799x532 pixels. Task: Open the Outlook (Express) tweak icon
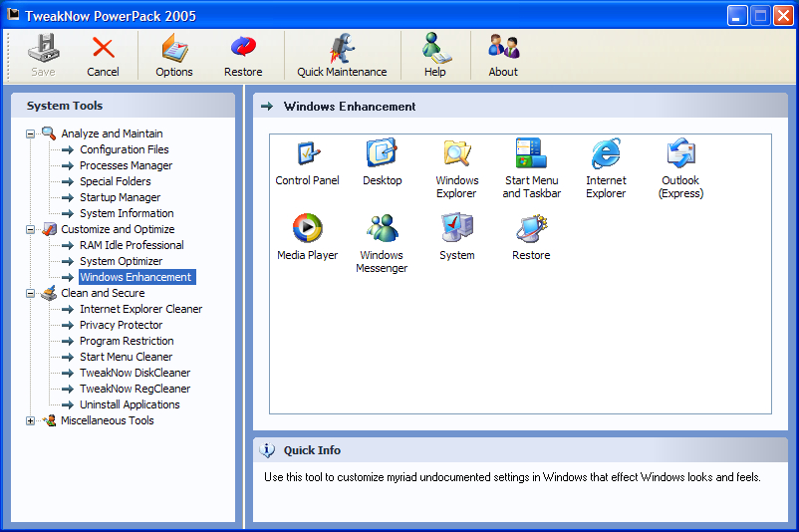pos(680,152)
